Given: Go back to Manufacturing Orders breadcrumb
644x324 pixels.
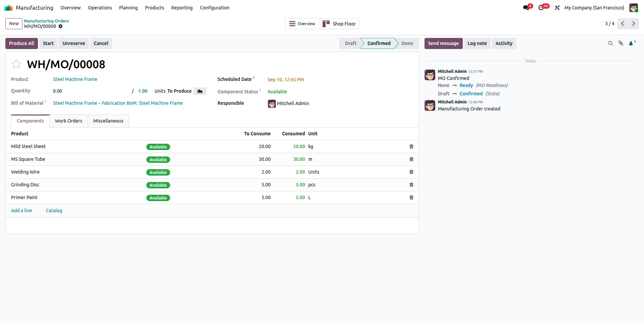Looking at the screenshot, I should (x=46, y=21).
